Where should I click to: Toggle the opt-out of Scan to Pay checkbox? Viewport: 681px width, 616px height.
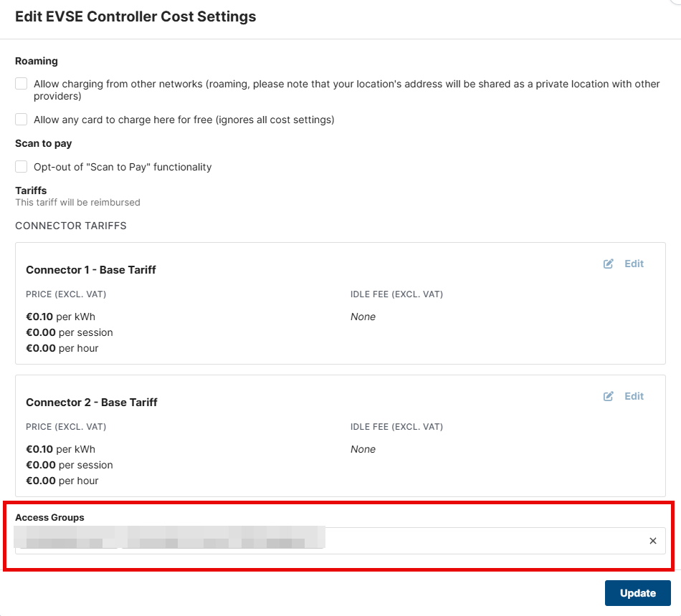[x=22, y=167]
